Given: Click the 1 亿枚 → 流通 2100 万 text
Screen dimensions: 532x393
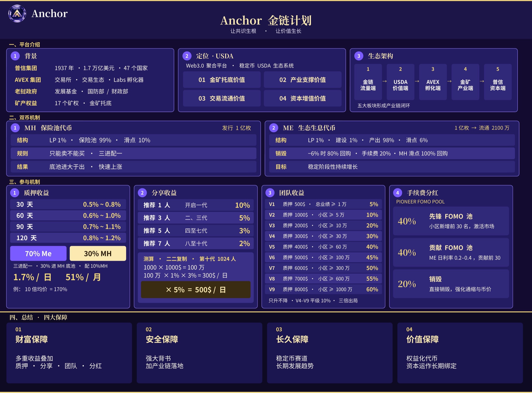Looking at the screenshot, I should click(482, 128).
